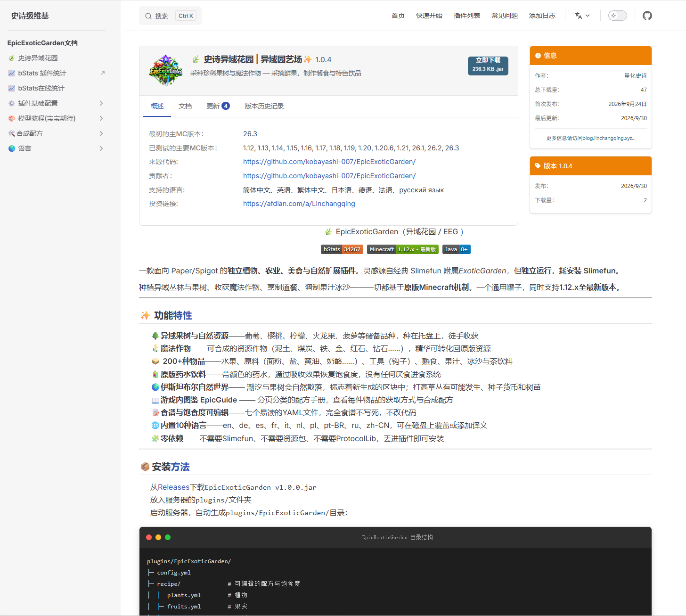This screenshot has width=686, height=616.
Task: Click the sprout icon beside 史诗异域花园 sidebar item
Action: pyautogui.click(x=12, y=58)
